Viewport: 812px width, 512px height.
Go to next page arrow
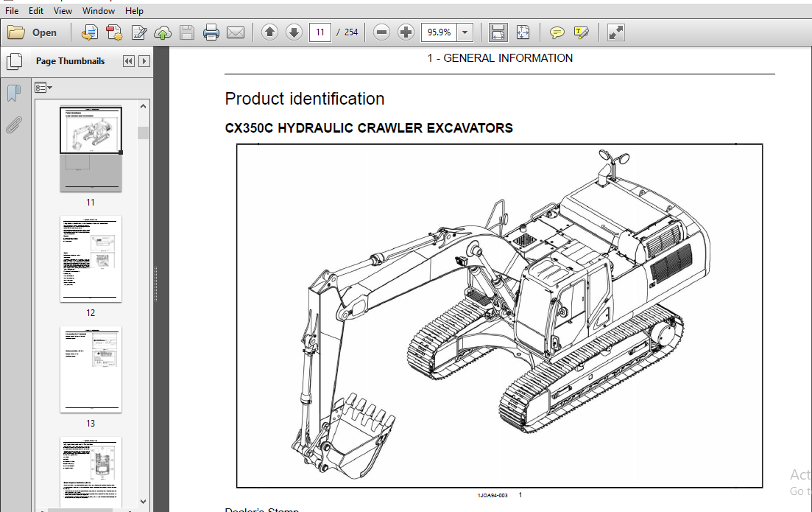(x=294, y=32)
